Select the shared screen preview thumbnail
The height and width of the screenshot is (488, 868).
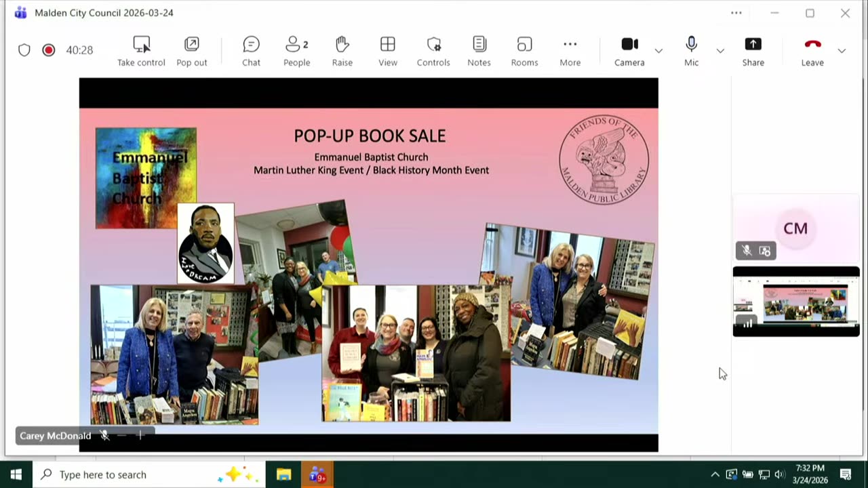point(796,302)
